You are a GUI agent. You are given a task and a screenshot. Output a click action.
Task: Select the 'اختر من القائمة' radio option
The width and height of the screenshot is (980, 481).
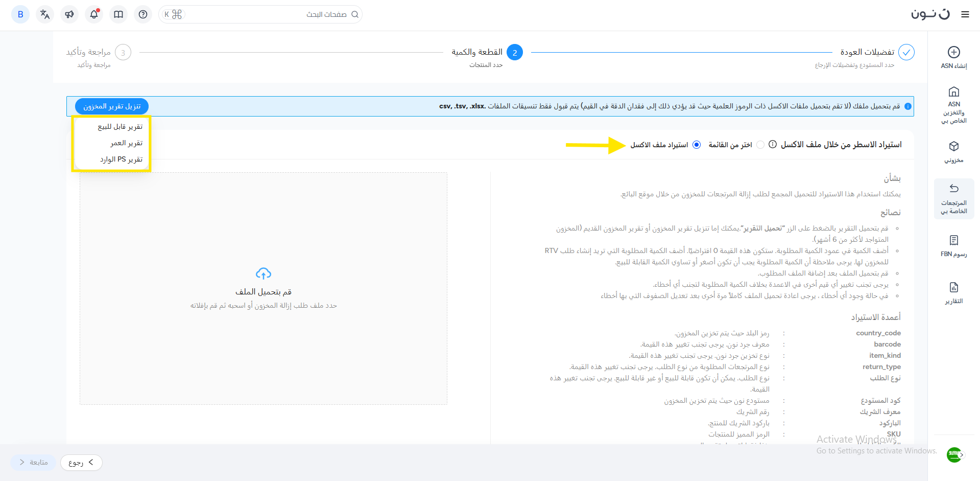pyautogui.click(x=760, y=145)
